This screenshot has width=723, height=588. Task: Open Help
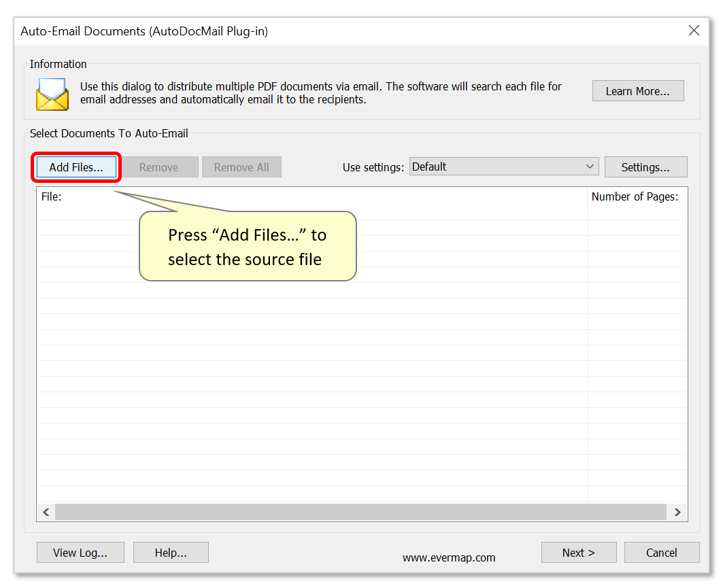171,552
